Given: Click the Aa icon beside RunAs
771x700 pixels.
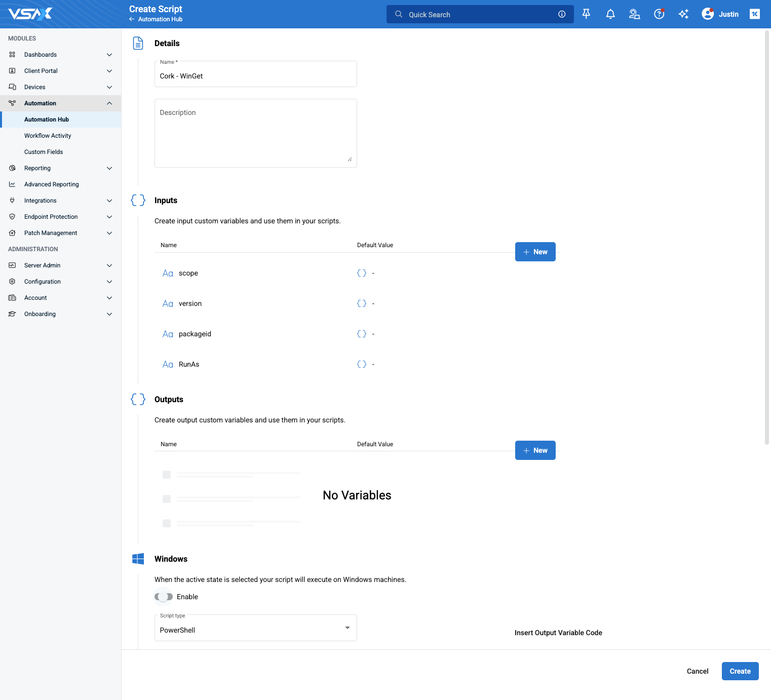Looking at the screenshot, I should [168, 365].
